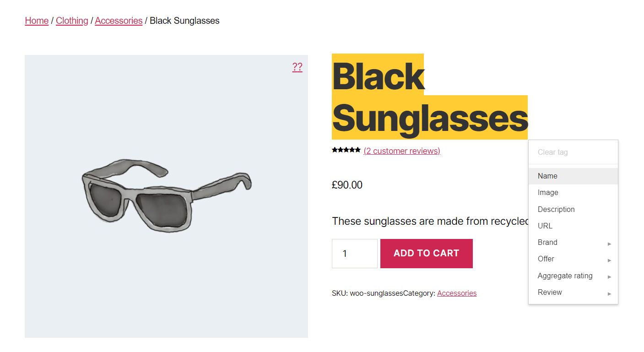Open the 2 customer reviews link

click(401, 151)
